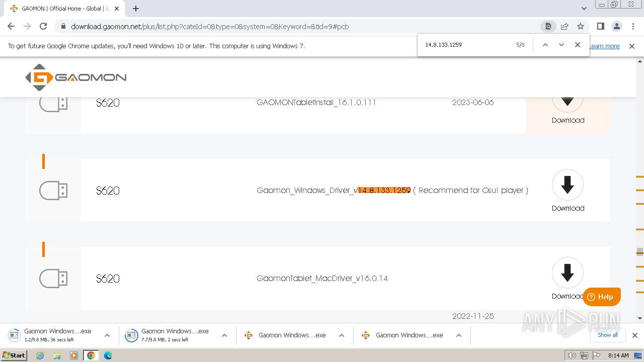Launch Microsoft Edge from the taskbar
644x362 pixels.
coord(108,355)
